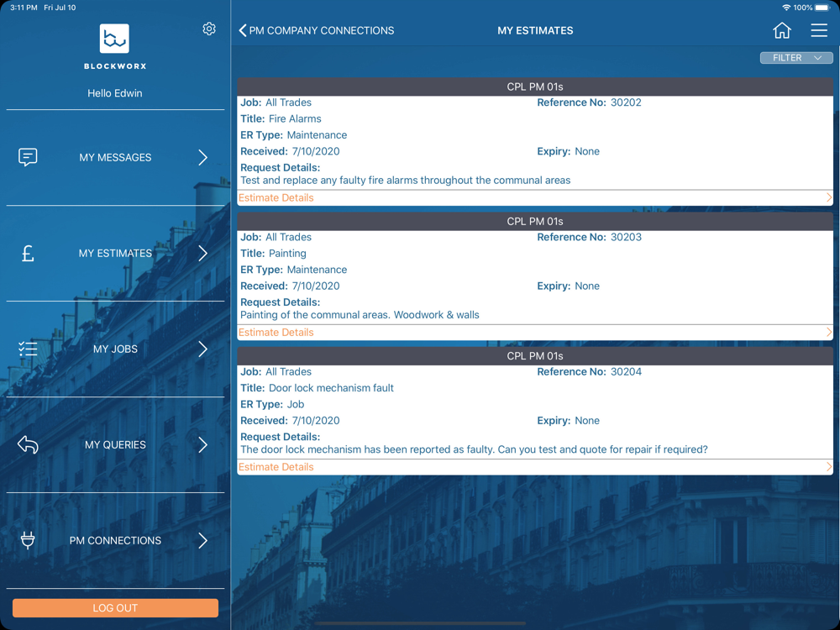Expand the My Jobs chevron
This screenshot has width=840, height=630.
coord(202,349)
